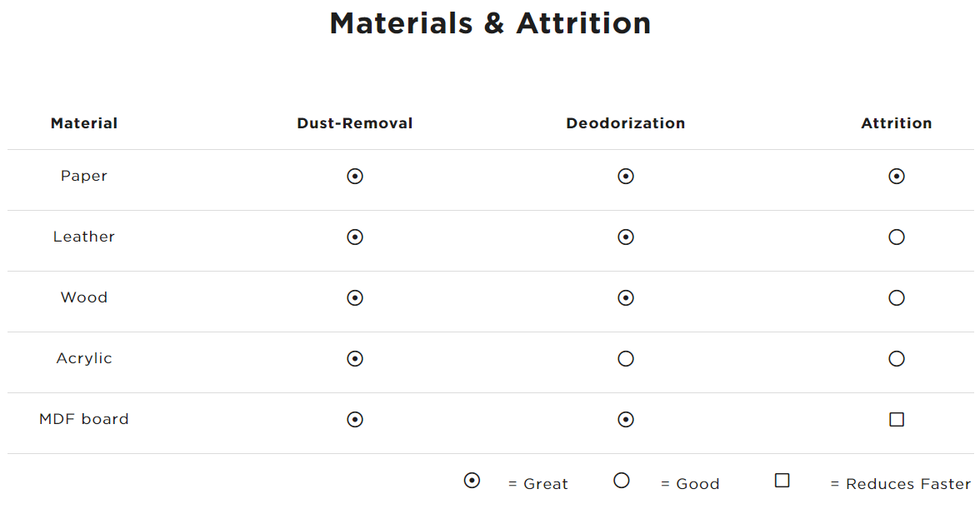Click the MDF board row label

pyautogui.click(x=84, y=419)
